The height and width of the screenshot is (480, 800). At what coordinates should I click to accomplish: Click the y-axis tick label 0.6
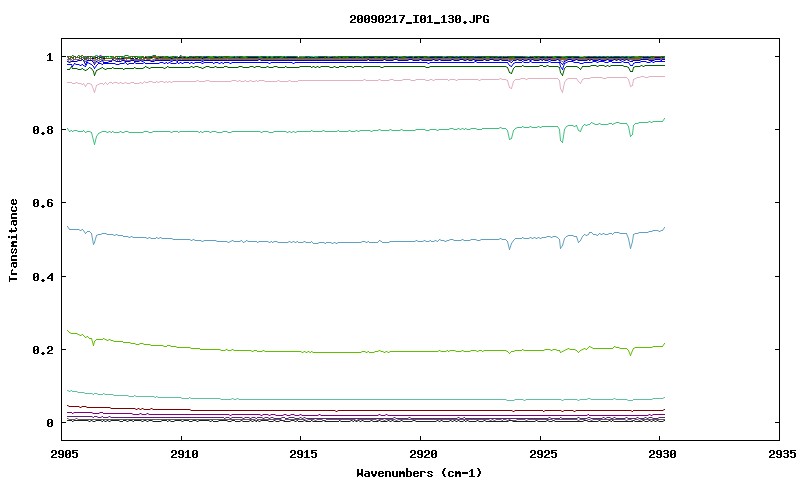tap(42, 203)
